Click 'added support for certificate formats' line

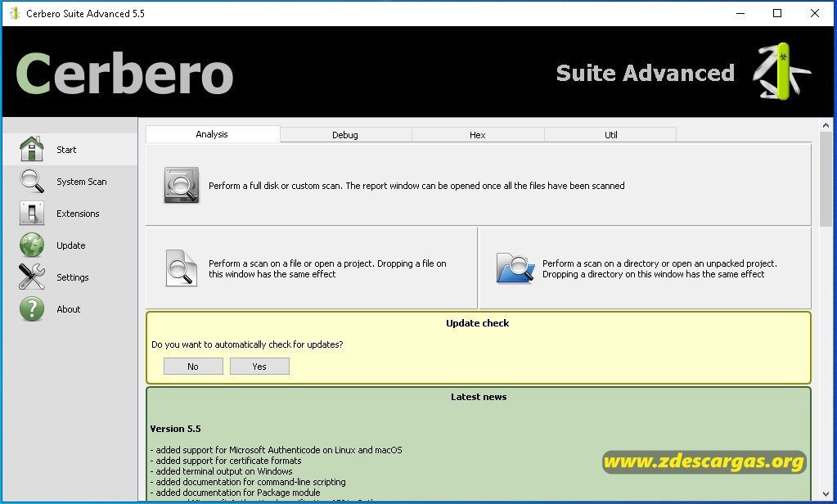coord(226,461)
